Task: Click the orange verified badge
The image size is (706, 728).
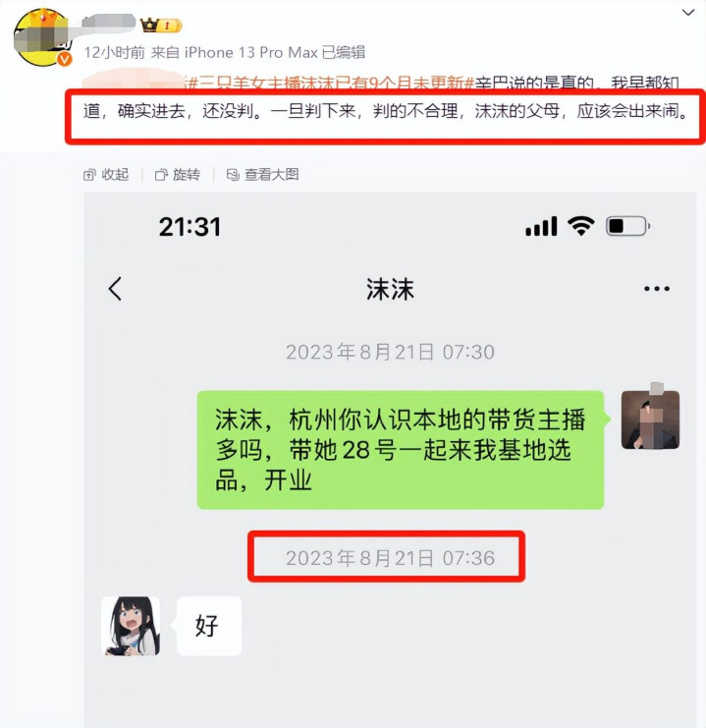Action: point(65,59)
